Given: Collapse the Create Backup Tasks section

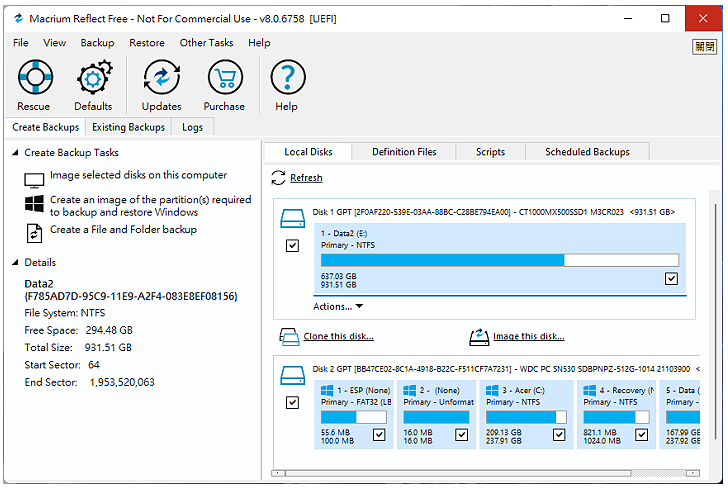Looking at the screenshot, I should (15, 152).
